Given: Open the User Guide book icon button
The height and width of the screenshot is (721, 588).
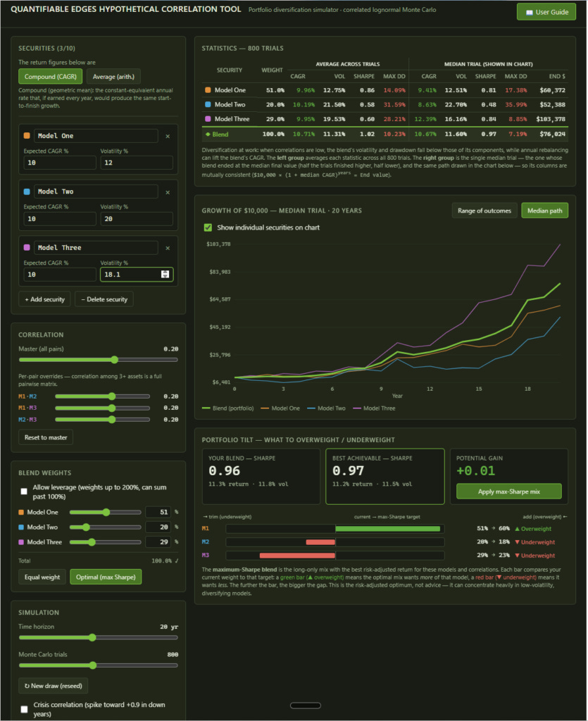Looking at the screenshot, I should [546, 12].
